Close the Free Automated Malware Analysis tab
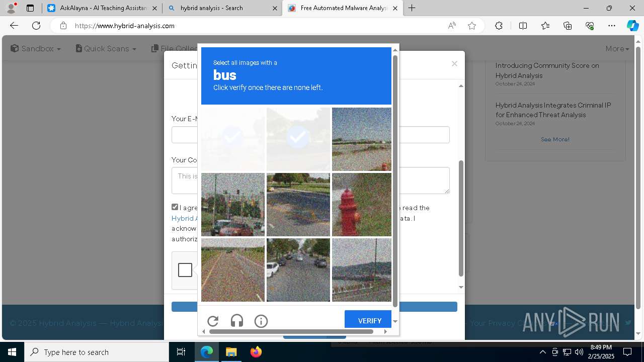Viewport: 644px width, 362px height. (x=395, y=8)
